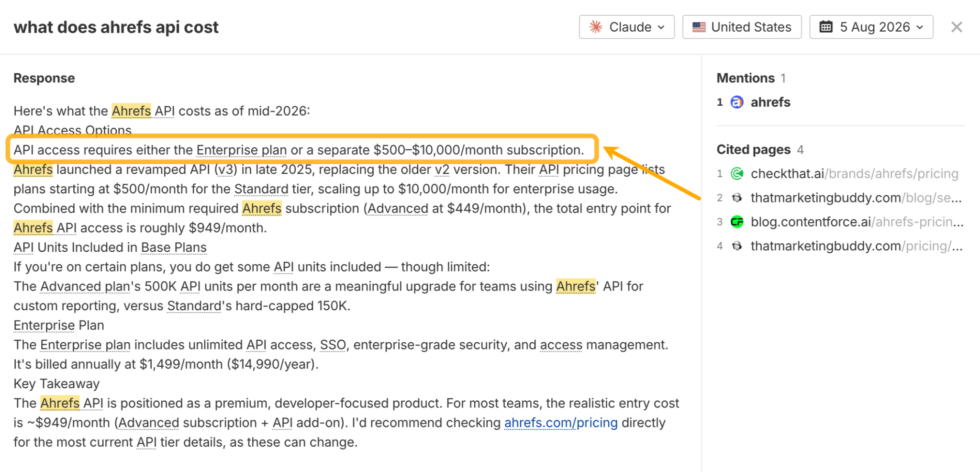The image size is (980, 472).
Task: Click the Mentions heading
Action: click(x=746, y=78)
